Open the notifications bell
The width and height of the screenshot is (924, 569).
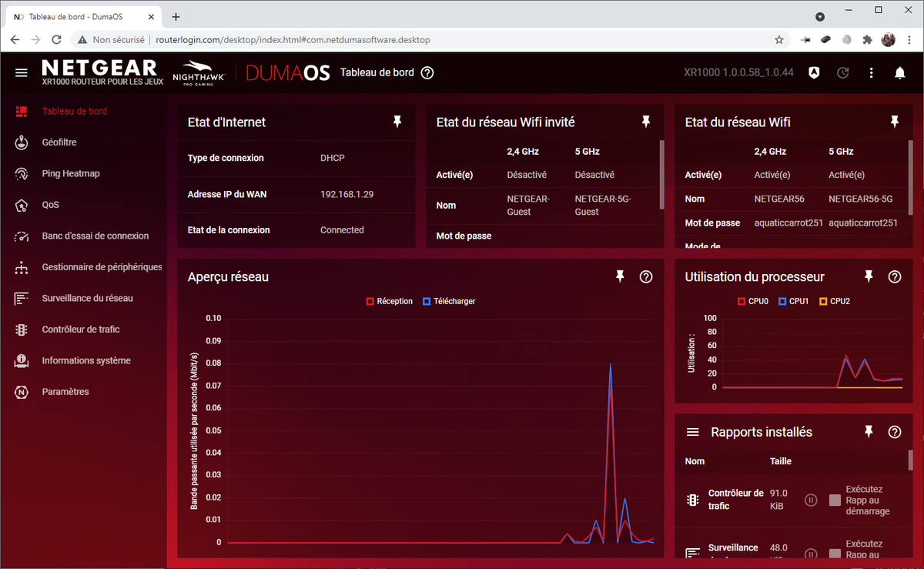coord(899,72)
